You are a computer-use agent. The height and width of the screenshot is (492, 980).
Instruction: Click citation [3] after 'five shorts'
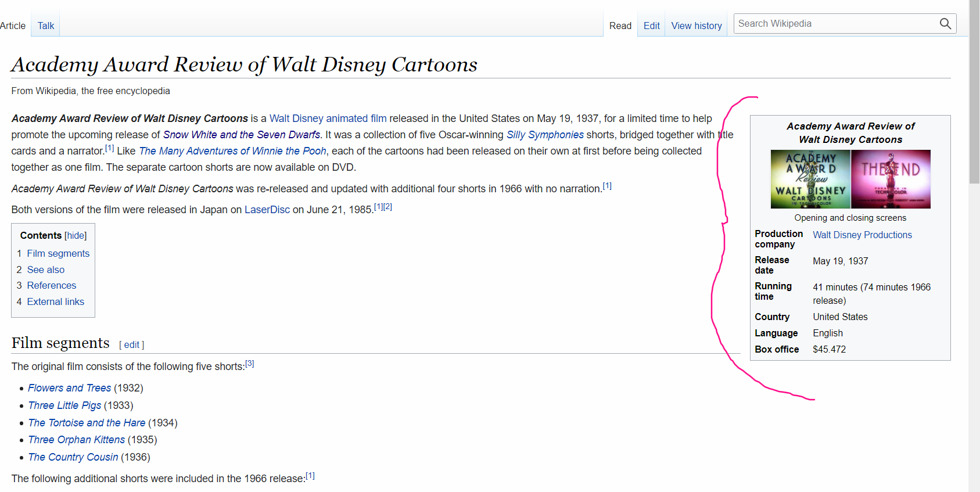pyautogui.click(x=250, y=364)
